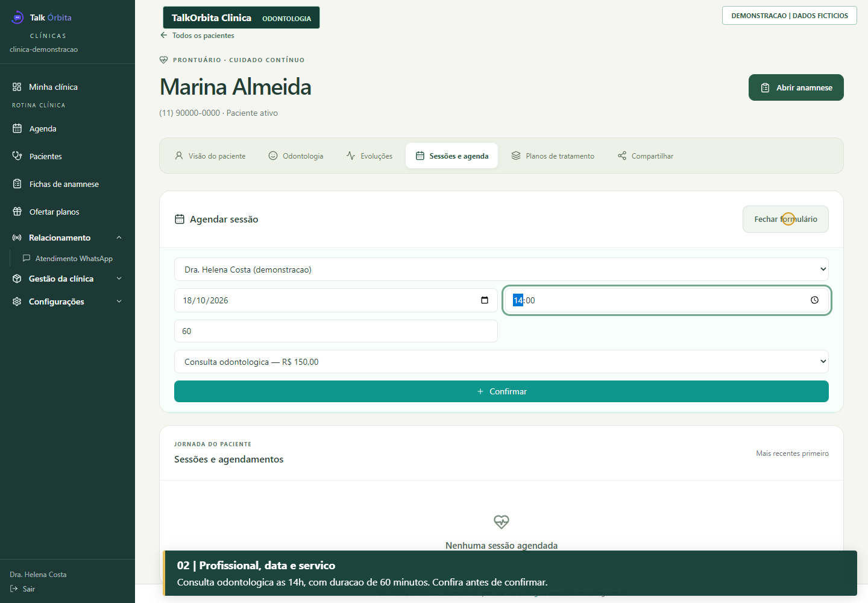Collapse the Relacionamento section chevron
868x603 pixels.
point(119,238)
